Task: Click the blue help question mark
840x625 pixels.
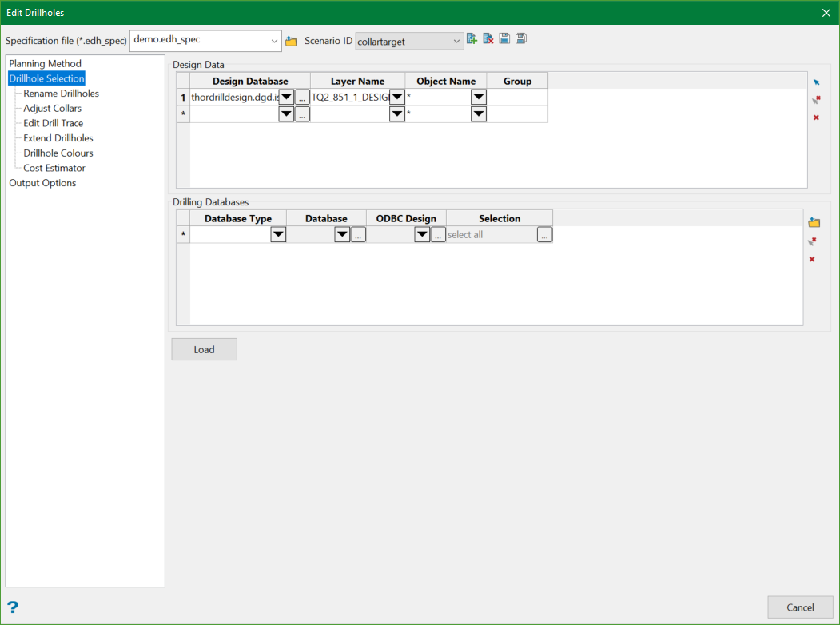Action: [x=13, y=607]
